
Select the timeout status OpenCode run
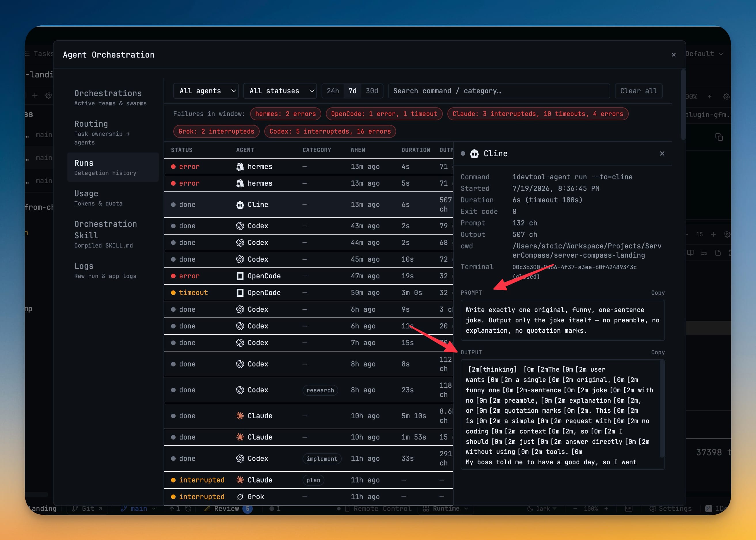coord(308,293)
